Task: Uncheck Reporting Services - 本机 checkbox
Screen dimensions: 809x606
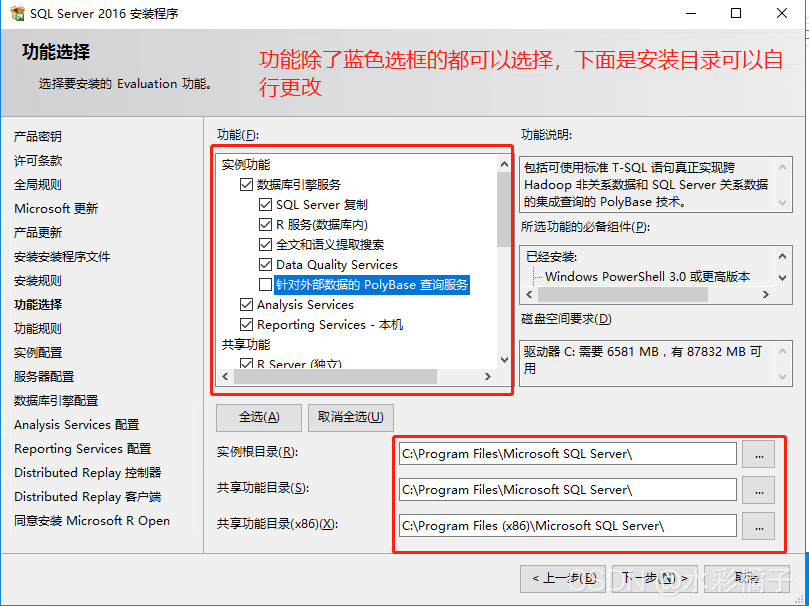Action: click(246, 324)
